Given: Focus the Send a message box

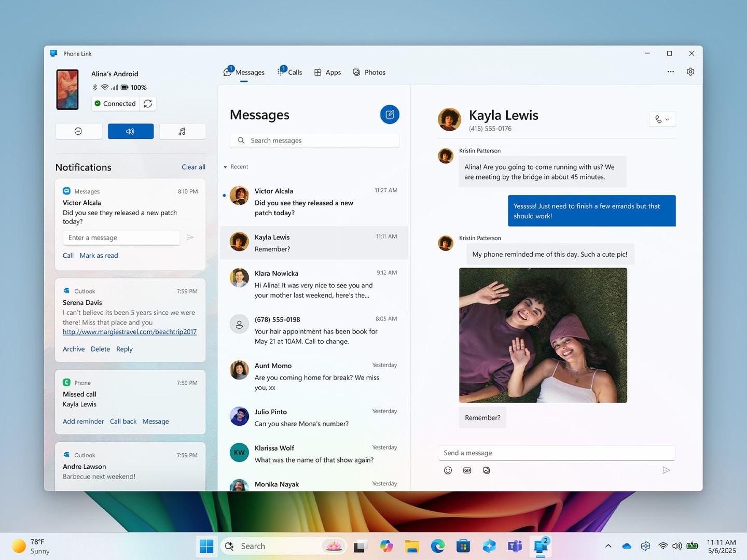Looking at the screenshot, I should [x=557, y=453].
